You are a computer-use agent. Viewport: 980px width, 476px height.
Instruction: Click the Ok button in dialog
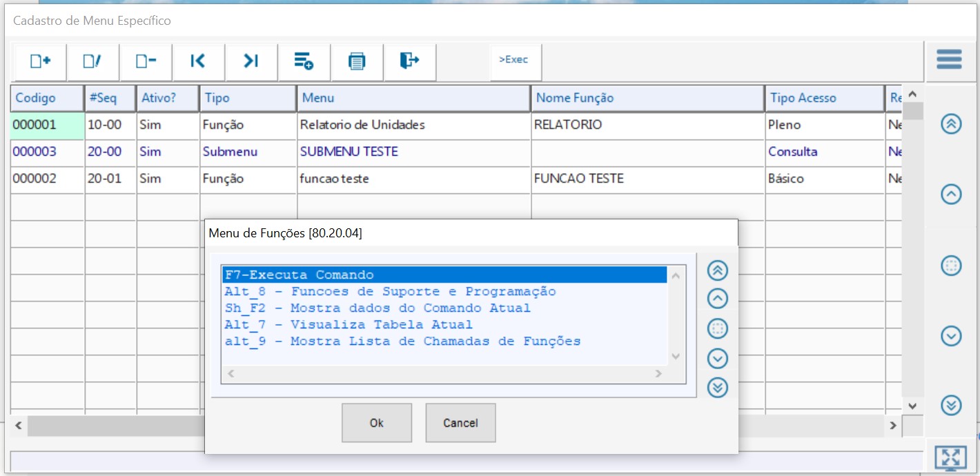tap(377, 423)
